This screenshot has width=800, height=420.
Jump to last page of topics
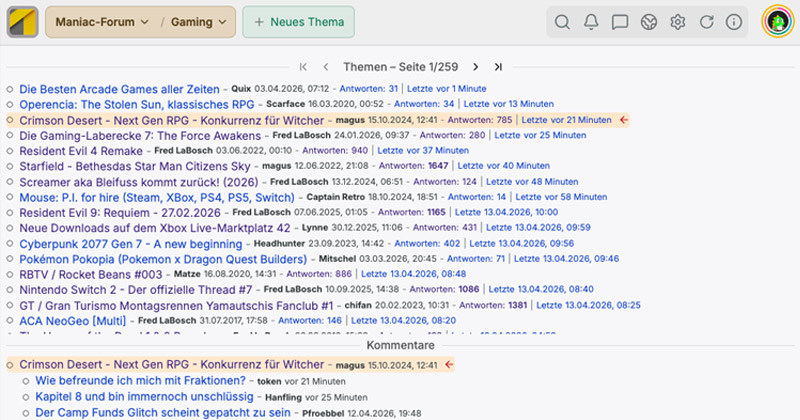coord(498,67)
